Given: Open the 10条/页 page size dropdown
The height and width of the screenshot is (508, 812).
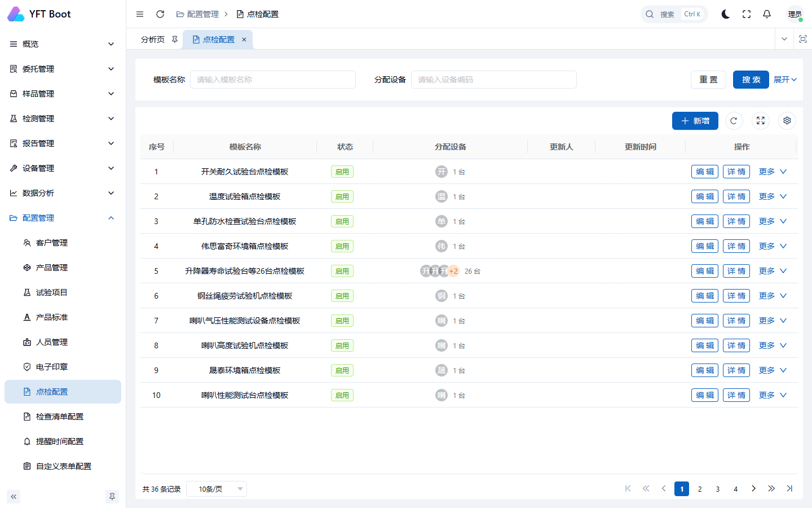Looking at the screenshot, I should pos(217,489).
